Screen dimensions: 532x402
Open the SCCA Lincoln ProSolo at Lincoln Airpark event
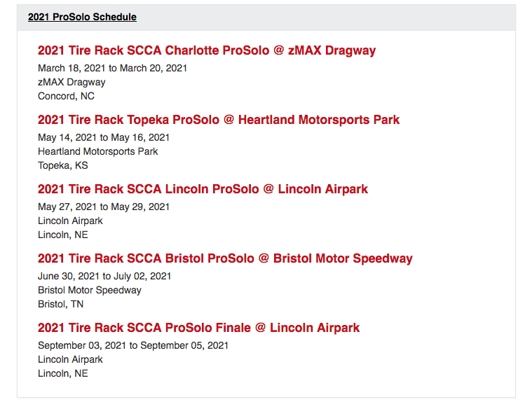pos(203,189)
